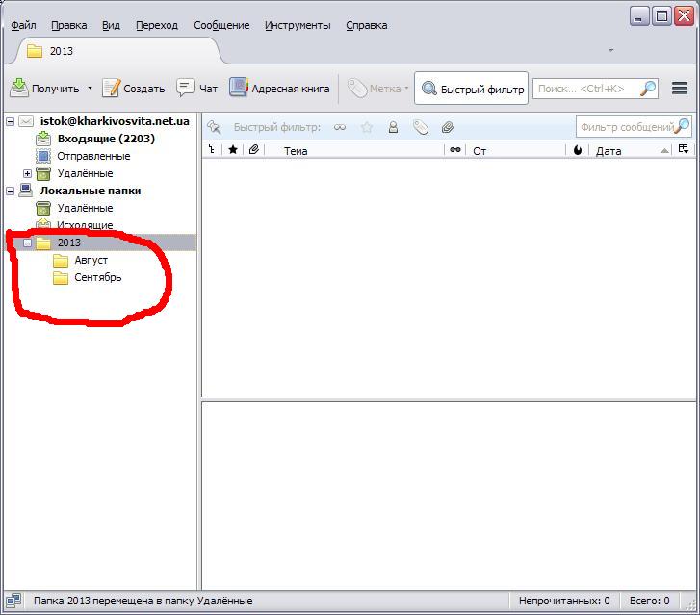Select the 2013 tab
Viewport: 700px width, 615px height.
(x=117, y=51)
